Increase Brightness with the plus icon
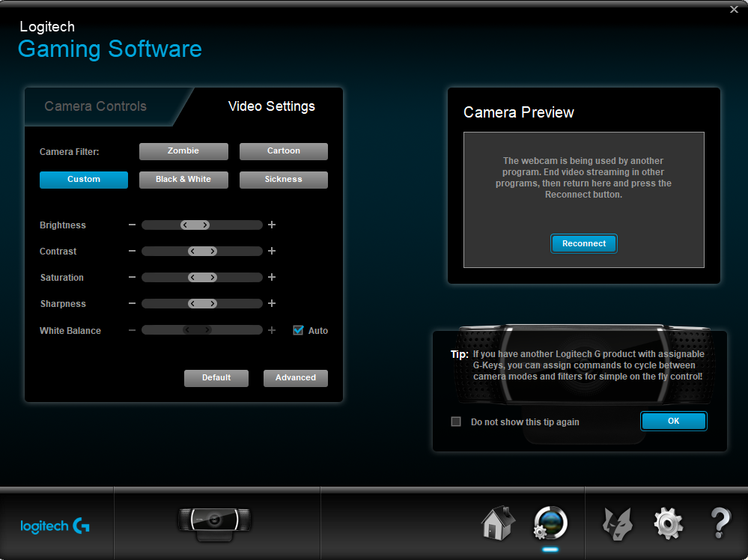Image resolution: width=748 pixels, height=560 pixels. pos(272,225)
